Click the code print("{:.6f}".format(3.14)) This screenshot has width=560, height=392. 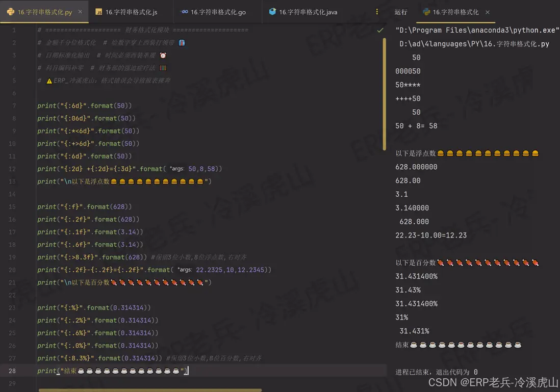click(x=90, y=245)
